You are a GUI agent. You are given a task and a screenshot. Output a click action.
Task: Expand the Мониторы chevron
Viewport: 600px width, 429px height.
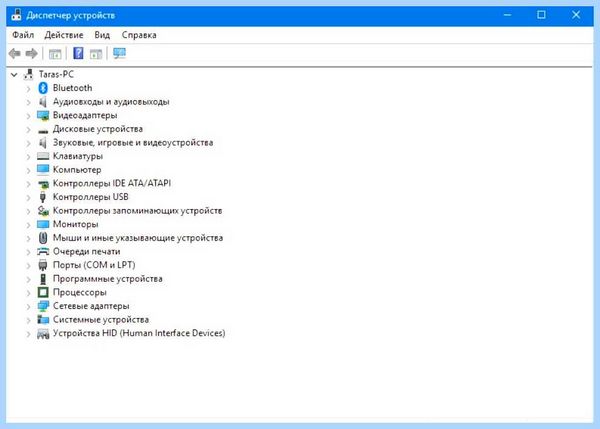[x=29, y=225]
